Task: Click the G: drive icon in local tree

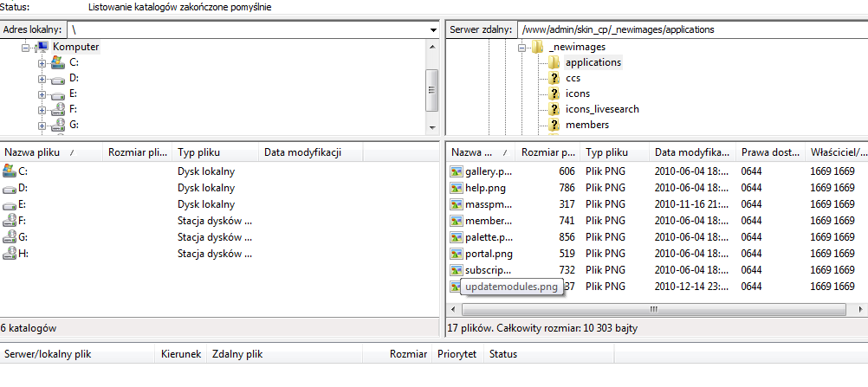Action: (57, 125)
